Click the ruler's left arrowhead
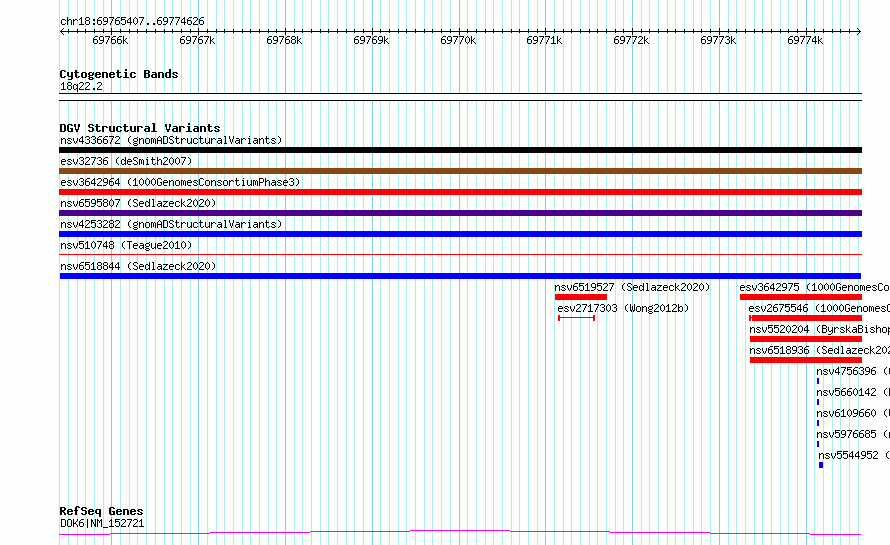Image resolution: width=890 pixels, height=545 pixels. tap(62, 31)
